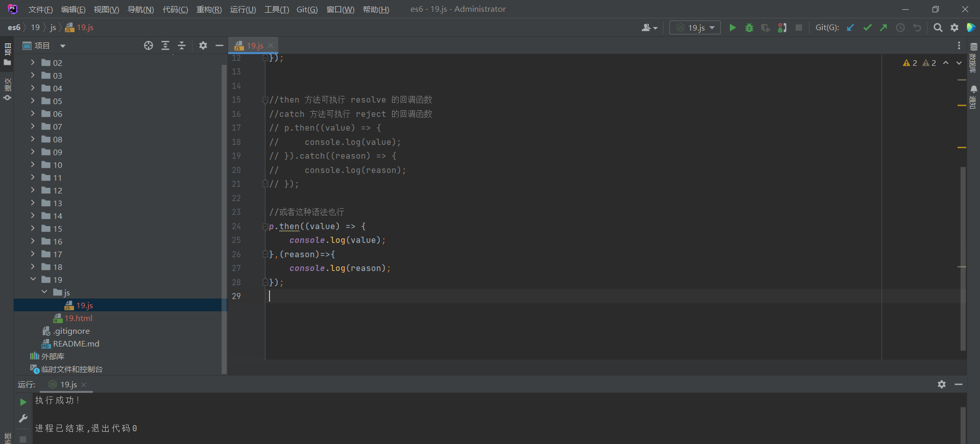This screenshot has width=980, height=444.
Task: Open 19.js run configuration dropdown
Action: coord(695,28)
